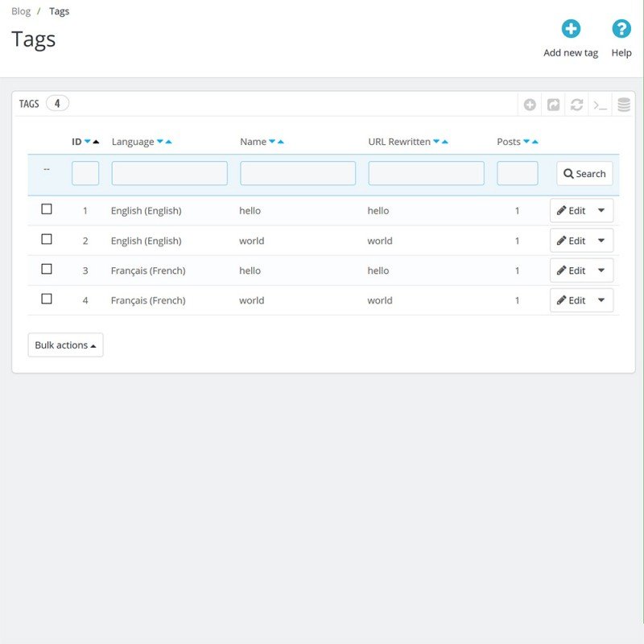Viewport: 644px width, 644px height.
Task: Click 'Français (French)' in row 3
Action: coord(148,270)
